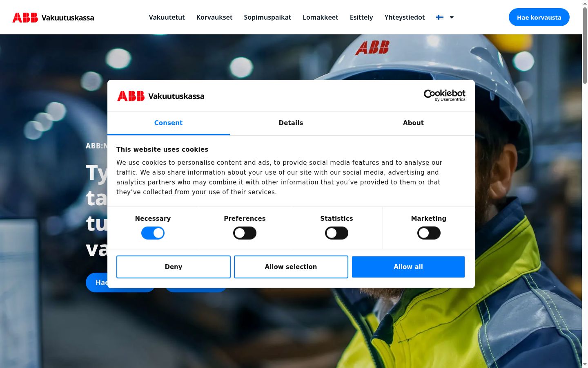588x368 pixels.
Task: Open the About tab
Action: coord(413,123)
